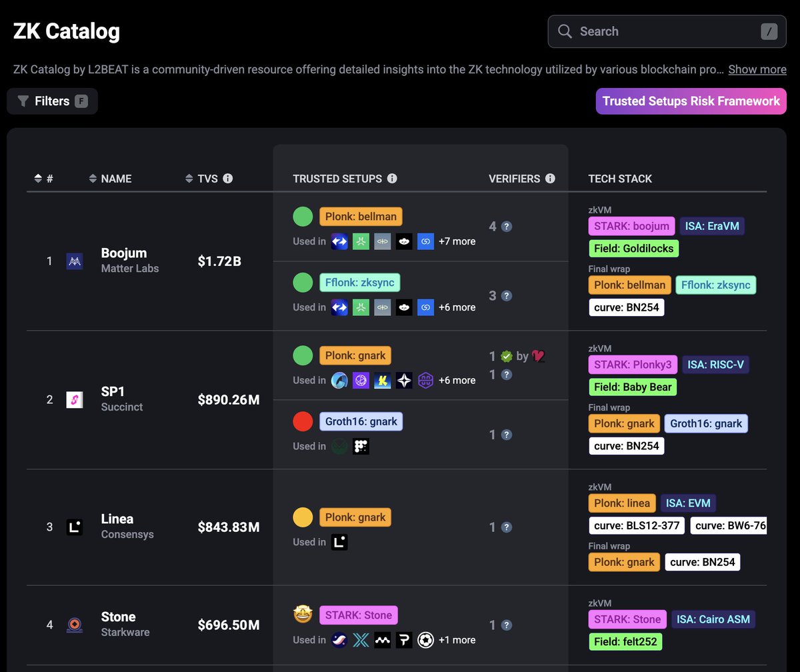Click the $1.72B TVS value for Boojum
This screenshot has width=800, height=672.
[x=219, y=261]
